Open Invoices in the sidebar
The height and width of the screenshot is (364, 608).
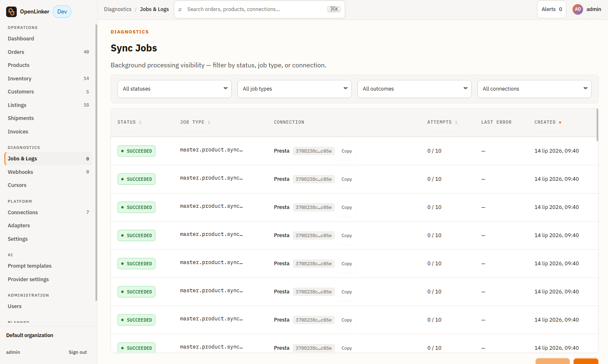click(x=48, y=132)
